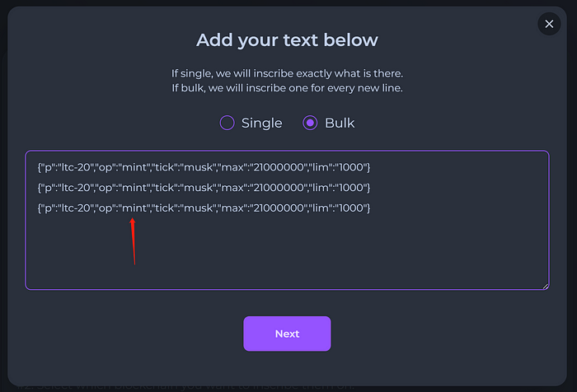
Task: Click the If bulk description line
Action: [287, 88]
